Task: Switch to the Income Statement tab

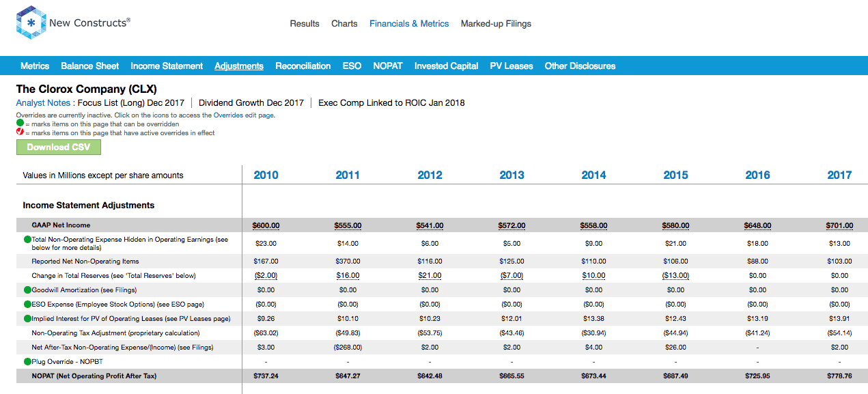Action: point(167,66)
